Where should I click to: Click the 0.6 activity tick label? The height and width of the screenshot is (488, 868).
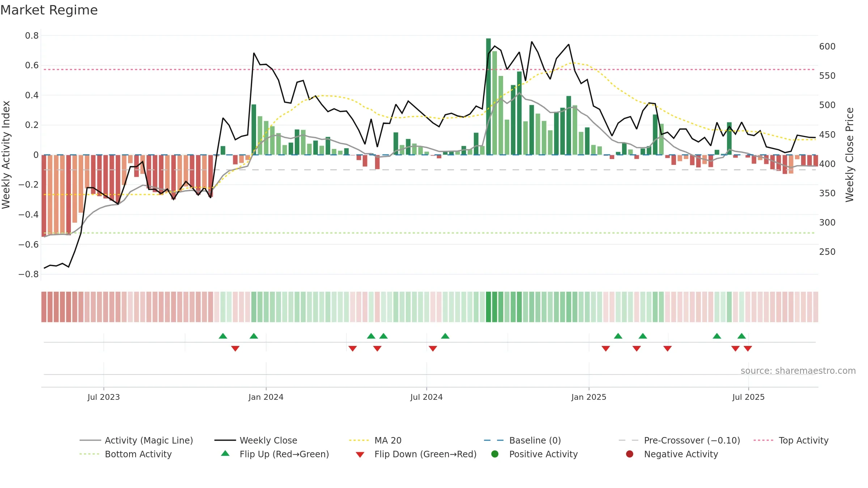pos(32,65)
